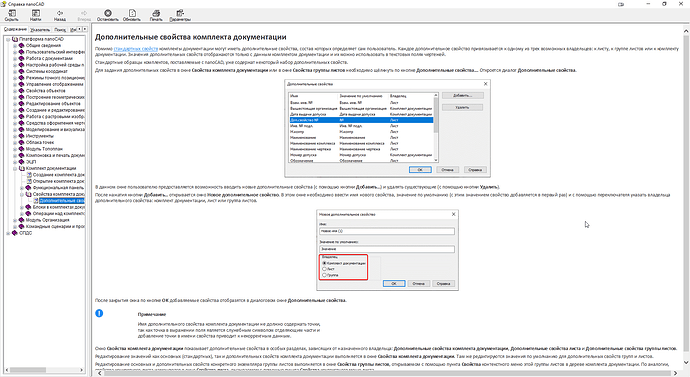This screenshot has width=690, height=377.
Task: Click the content pane scroll down arrow
Action: coord(686,363)
